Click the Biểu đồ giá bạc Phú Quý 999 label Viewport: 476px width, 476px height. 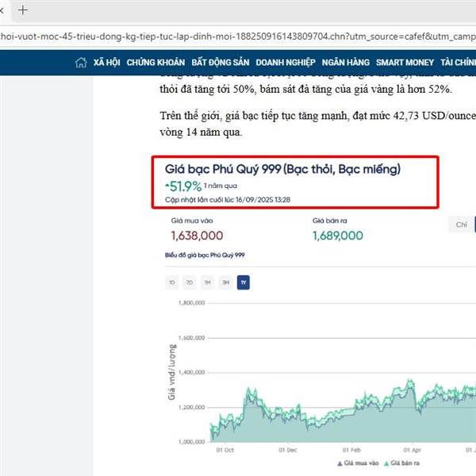(x=205, y=255)
